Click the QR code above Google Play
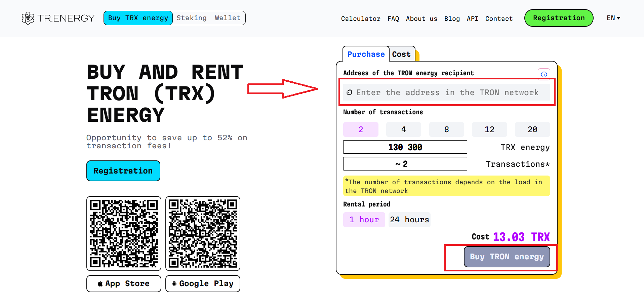 (x=203, y=233)
